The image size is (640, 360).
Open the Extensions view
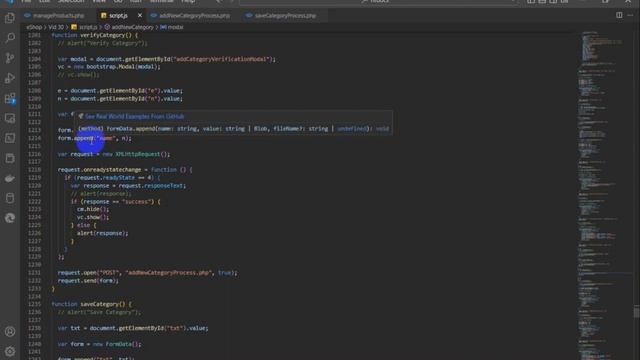10,98
